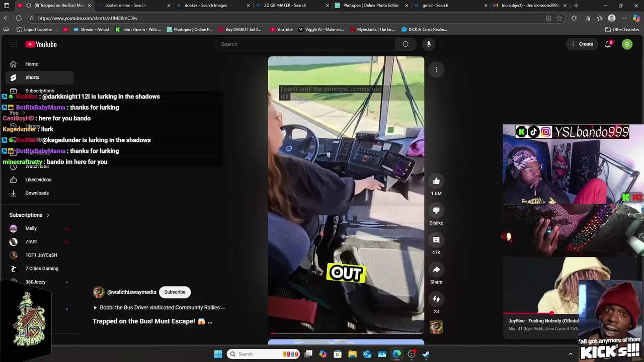Switch to gmail - Search tab
Screen dimensions: 644x362
(451, 6)
